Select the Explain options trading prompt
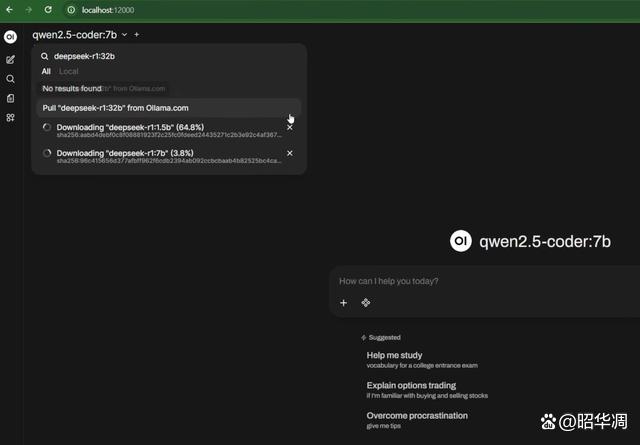The image size is (640, 445). click(410, 385)
